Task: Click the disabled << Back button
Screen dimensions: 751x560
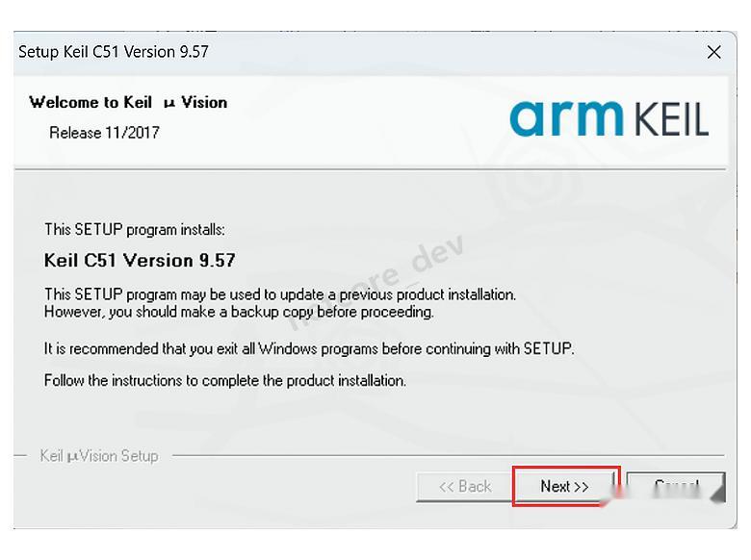Action: [x=464, y=486]
